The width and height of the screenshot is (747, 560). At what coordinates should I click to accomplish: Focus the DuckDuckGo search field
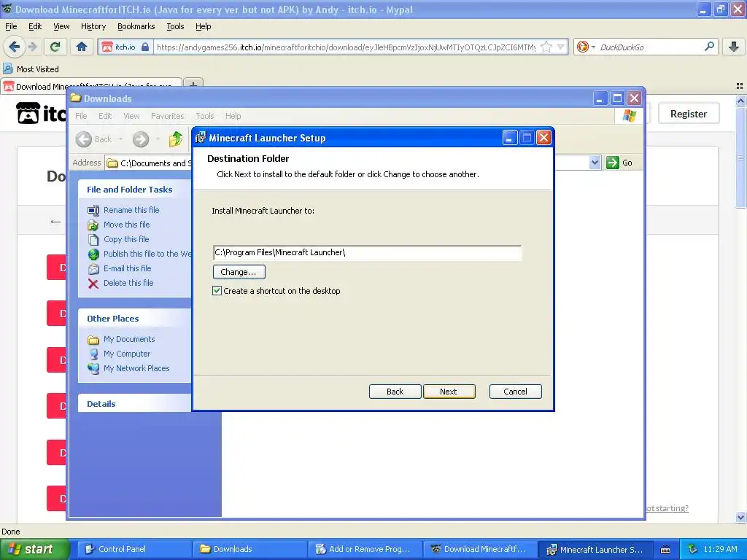[x=650, y=47]
